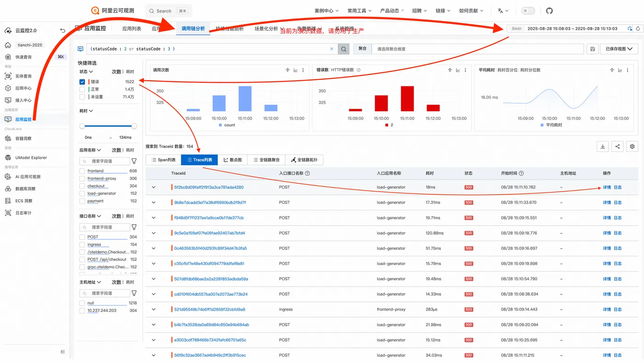Screen dimensions: 644x362
Task: Collapse the 状态 filter section
Action: [x=86, y=72]
